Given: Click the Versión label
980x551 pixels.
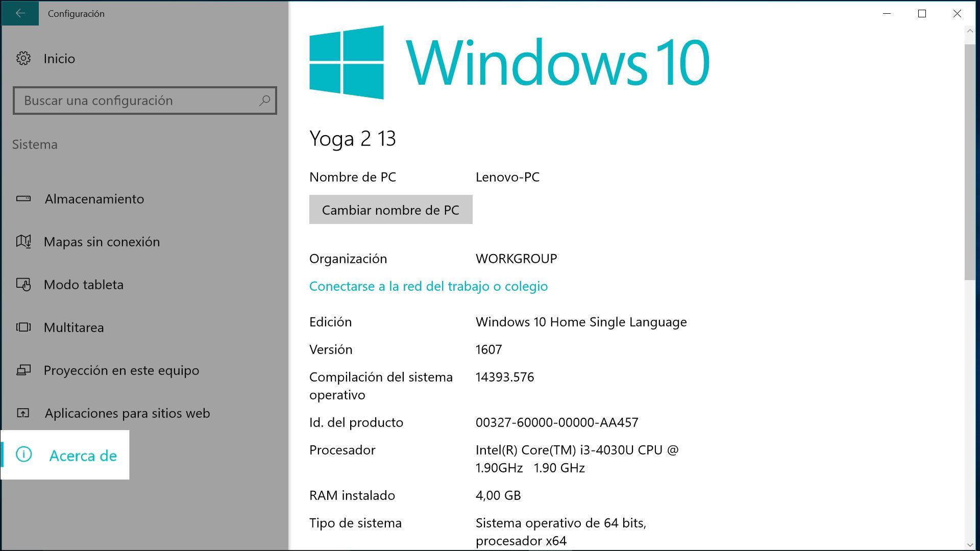Looking at the screenshot, I should pyautogui.click(x=331, y=349).
